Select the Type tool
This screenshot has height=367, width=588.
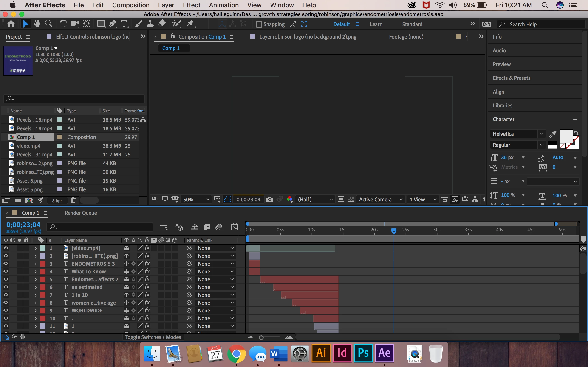(124, 24)
